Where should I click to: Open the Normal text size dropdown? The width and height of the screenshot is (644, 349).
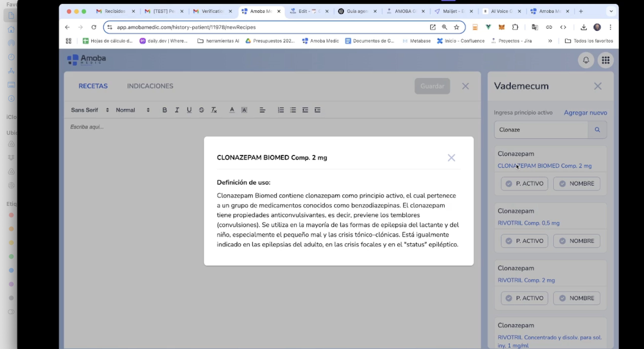pyautogui.click(x=133, y=110)
